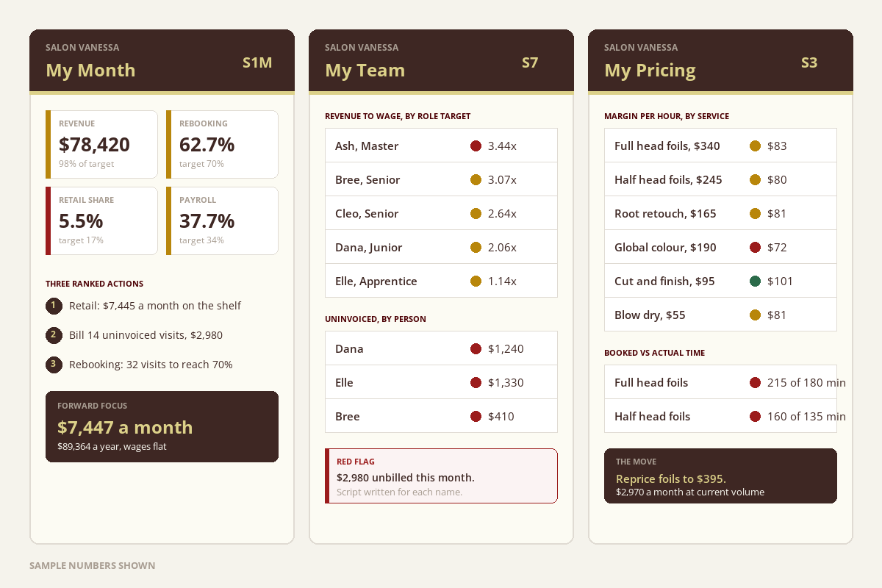Screen dimensions: 882x588
Task: Click the green dot for Cut and finish
Action: point(755,281)
